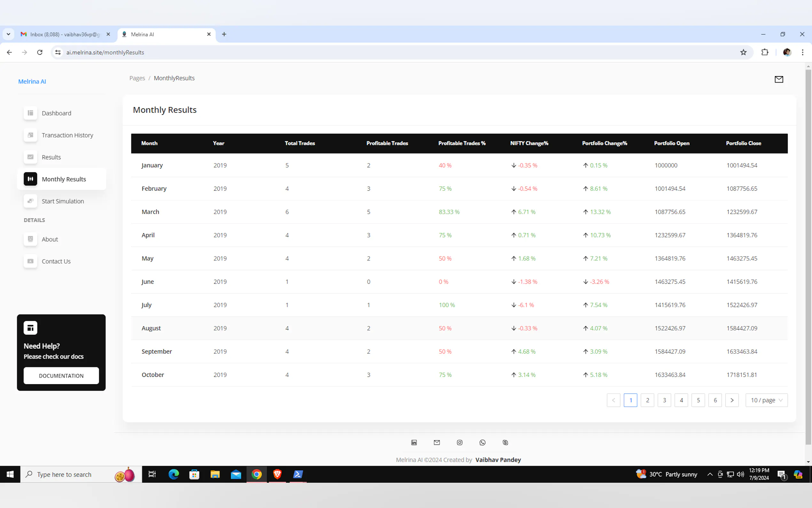Go to pagination page 3
Viewport: 812px width, 508px height.
[x=664, y=400]
